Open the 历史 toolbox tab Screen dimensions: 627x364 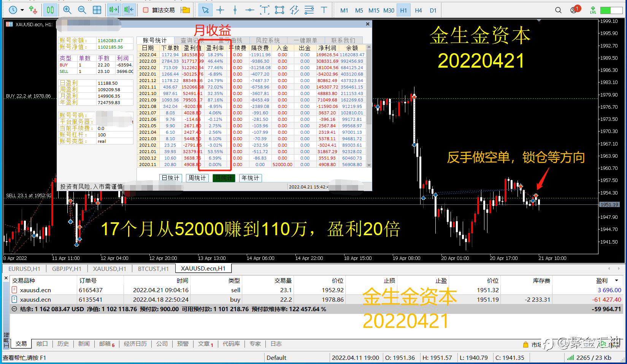point(63,343)
